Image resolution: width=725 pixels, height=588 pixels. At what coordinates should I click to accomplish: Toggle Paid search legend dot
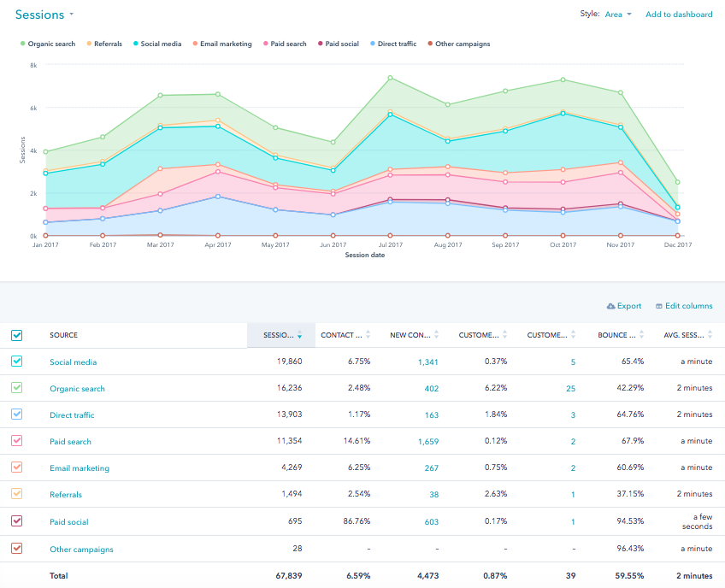coord(265,44)
